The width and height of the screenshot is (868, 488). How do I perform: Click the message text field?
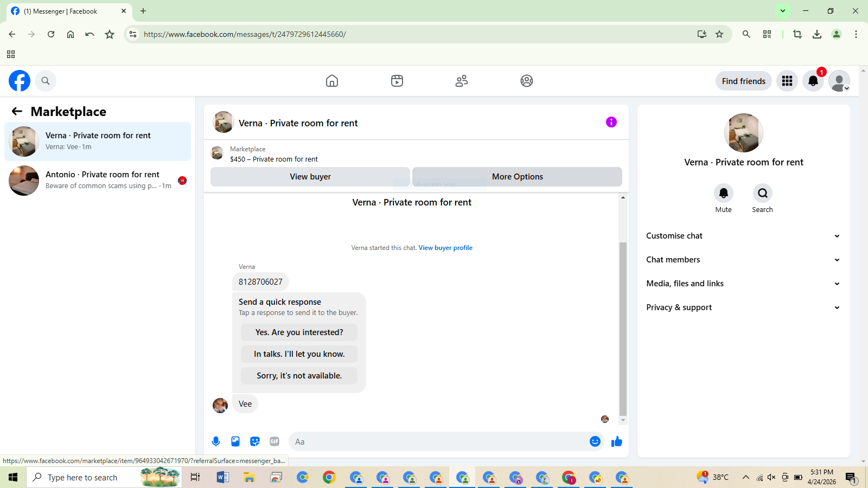coord(438,441)
